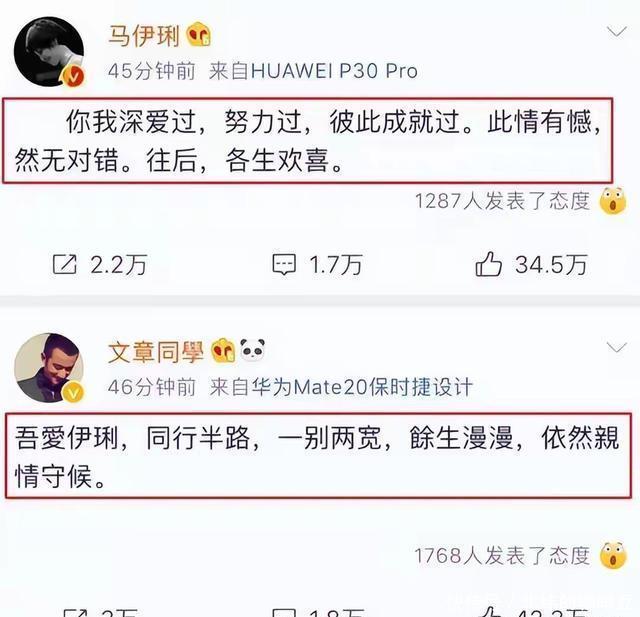Open the 1768人发表了态度 reactions list
Viewport: 640px width, 617px height.
pyautogui.click(x=502, y=555)
